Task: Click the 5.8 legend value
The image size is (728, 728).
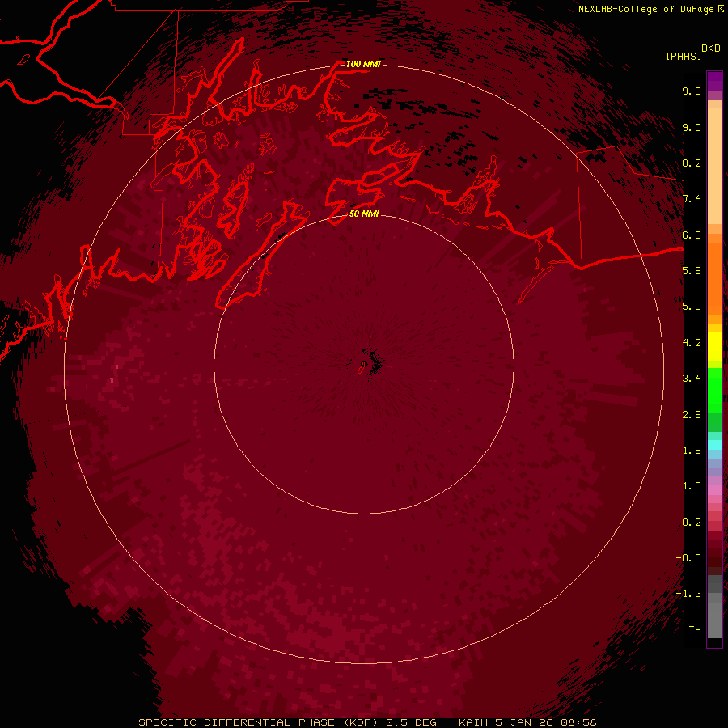Action: click(x=692, y=271)
